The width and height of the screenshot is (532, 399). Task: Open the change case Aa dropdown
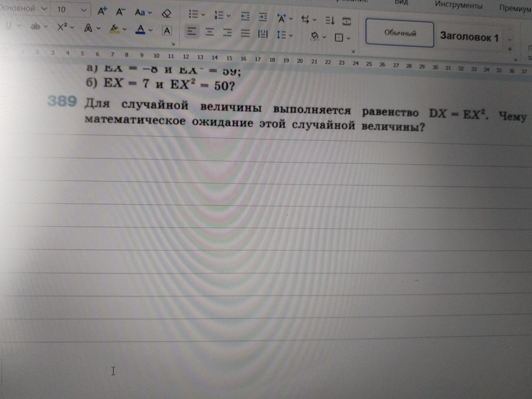143,12
